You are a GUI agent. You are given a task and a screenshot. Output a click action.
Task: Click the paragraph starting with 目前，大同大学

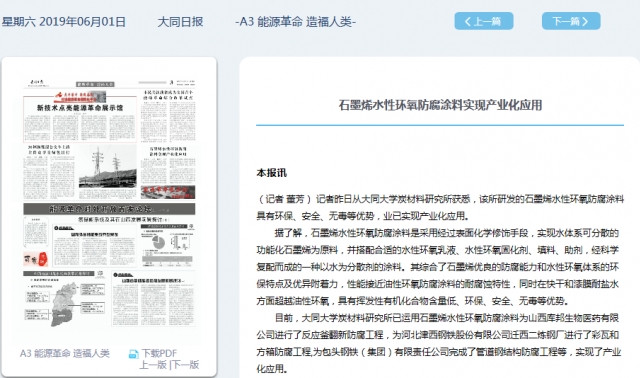[439, 343]
